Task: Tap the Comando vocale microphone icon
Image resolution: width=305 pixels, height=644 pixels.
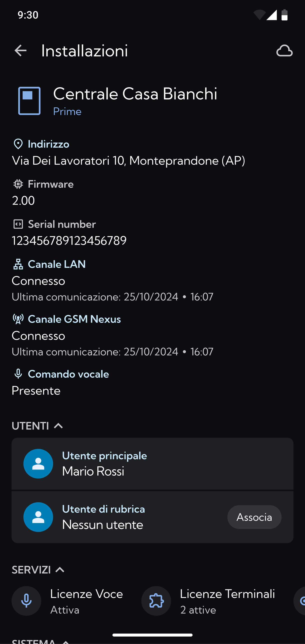Action: 18,374
